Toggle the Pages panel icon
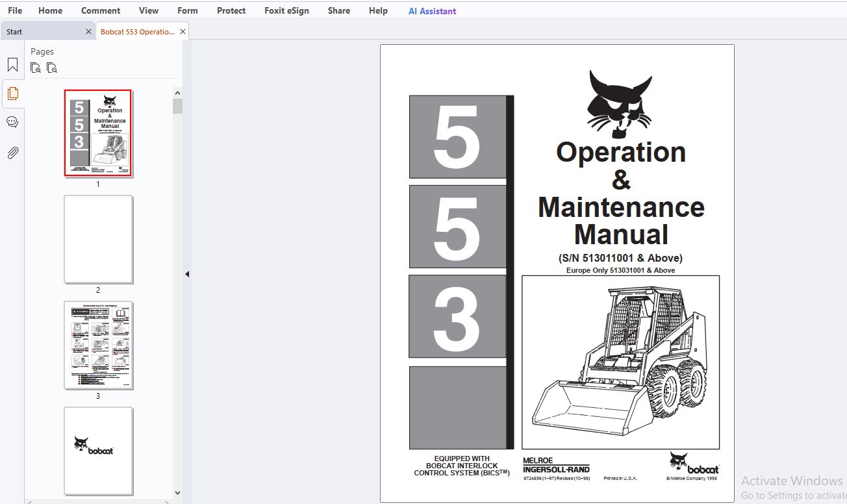This screenshot has width=847, height=504. pyautogui.click(x=12, y=94)
